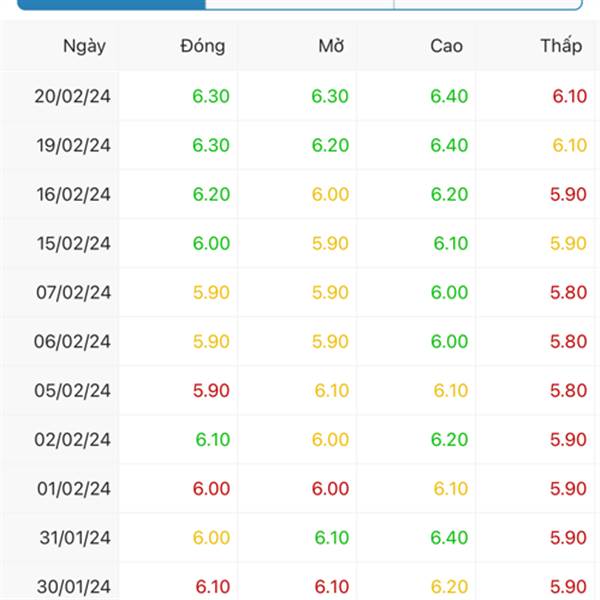Image resolution: width=600 pixels, height=600 pixels.
Task: Select the middle unselected tab segment
Action: click(x=300, y=5)
